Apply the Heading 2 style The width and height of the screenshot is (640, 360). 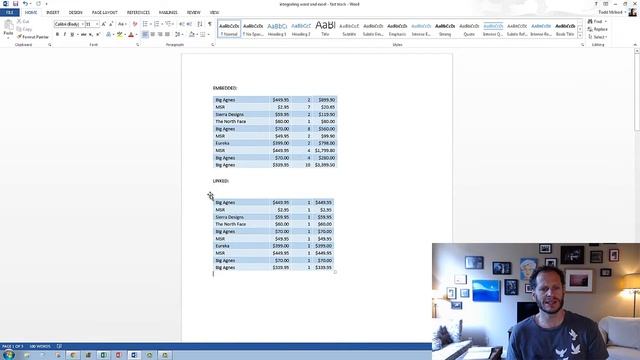tap(301, 29)
